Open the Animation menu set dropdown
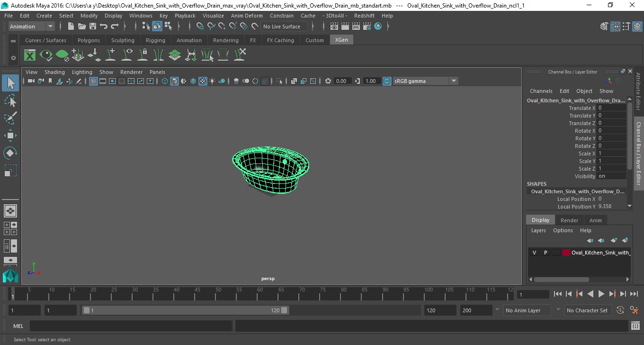 (x=31, y=27)
